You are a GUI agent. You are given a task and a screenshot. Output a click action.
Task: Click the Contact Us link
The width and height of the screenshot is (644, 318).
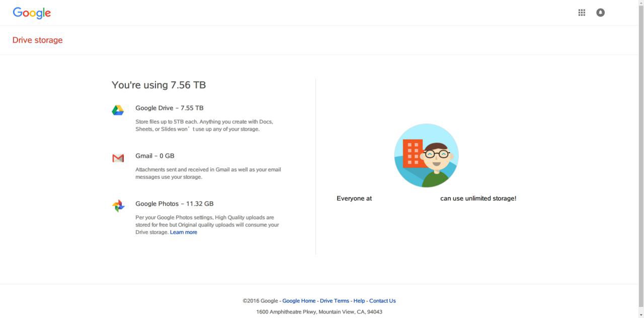coord(382,301)
